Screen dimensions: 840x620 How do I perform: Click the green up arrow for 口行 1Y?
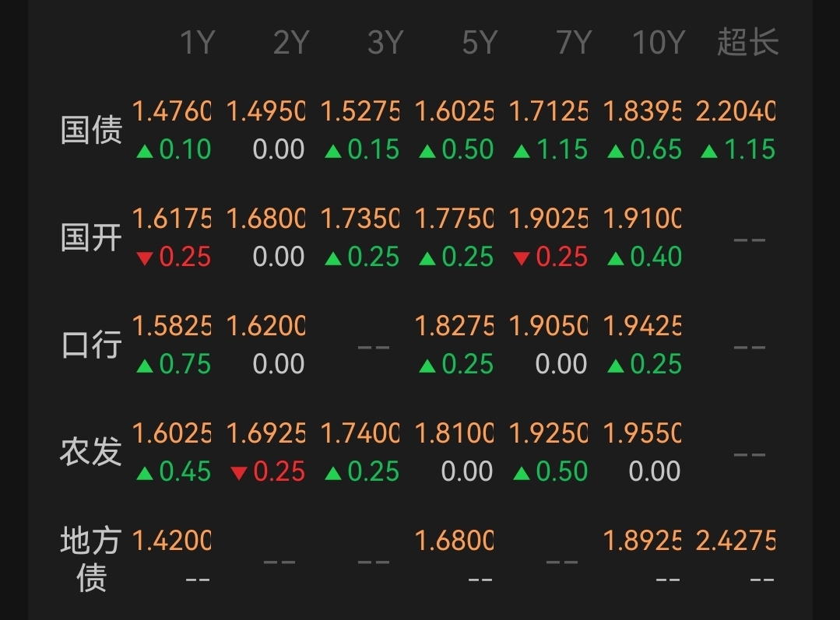144,365
